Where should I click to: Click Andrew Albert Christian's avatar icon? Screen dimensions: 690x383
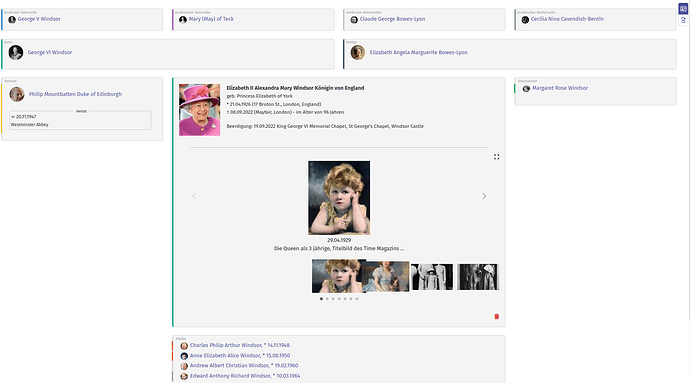coord(184,366)
